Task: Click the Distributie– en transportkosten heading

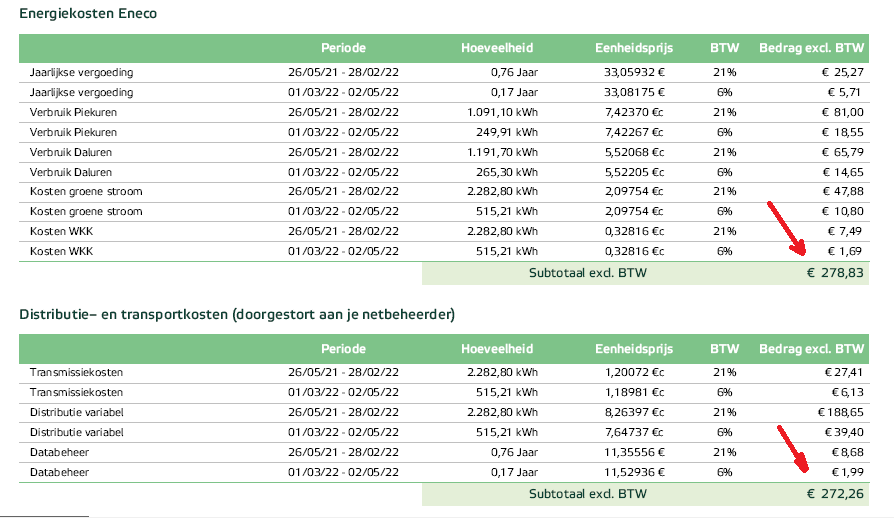Action: [237, 314]
